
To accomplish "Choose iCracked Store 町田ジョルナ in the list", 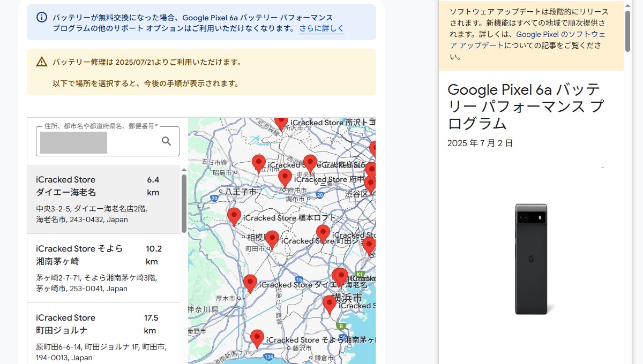I will (x=103, y=333).
